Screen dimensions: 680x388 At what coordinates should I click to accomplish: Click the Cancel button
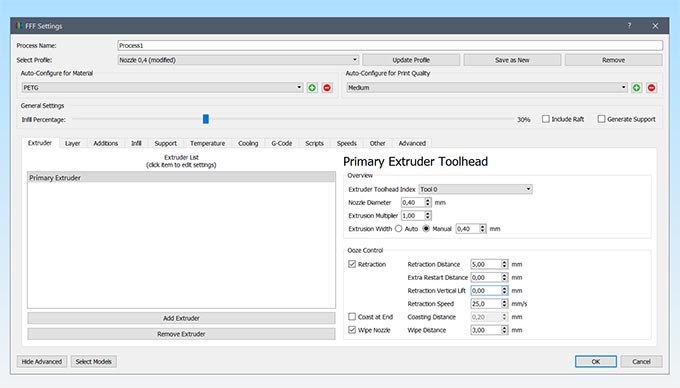[641, 361]
